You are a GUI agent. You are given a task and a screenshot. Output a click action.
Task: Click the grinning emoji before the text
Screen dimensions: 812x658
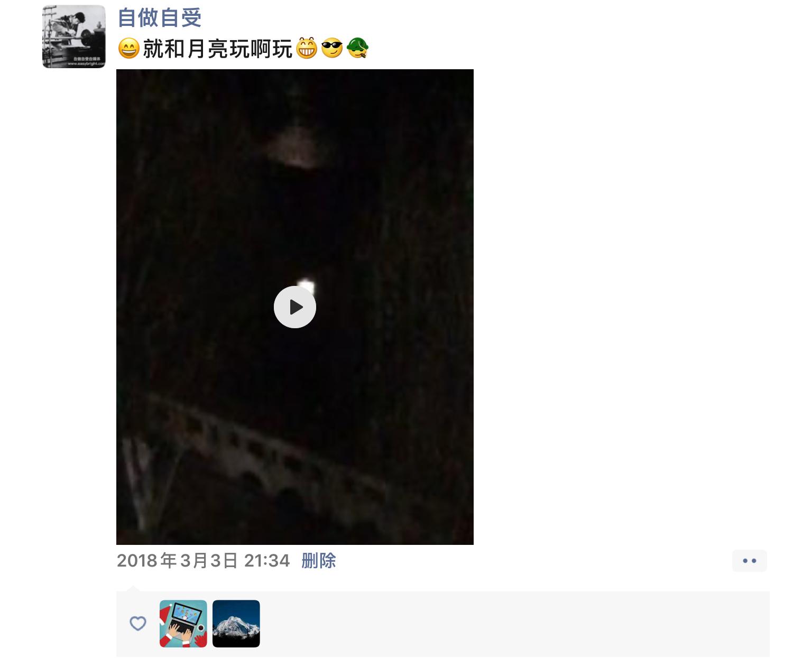click(x=128, y=49)
